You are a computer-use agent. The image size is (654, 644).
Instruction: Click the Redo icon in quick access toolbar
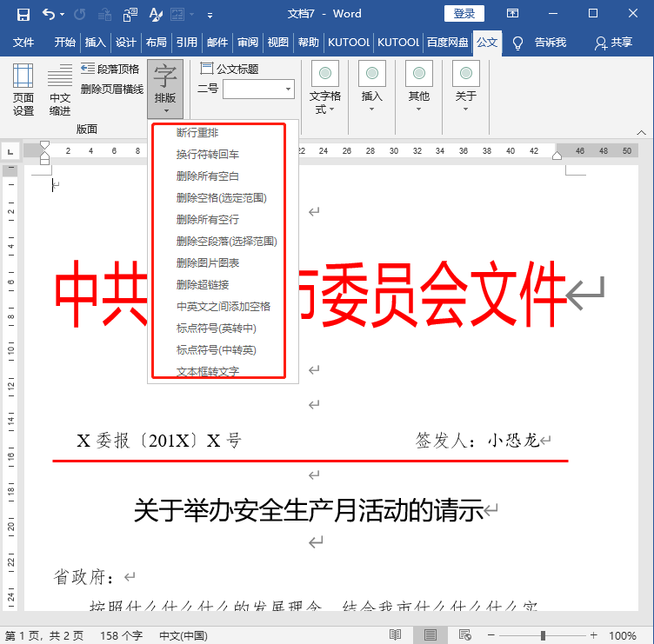pos(80,15)
